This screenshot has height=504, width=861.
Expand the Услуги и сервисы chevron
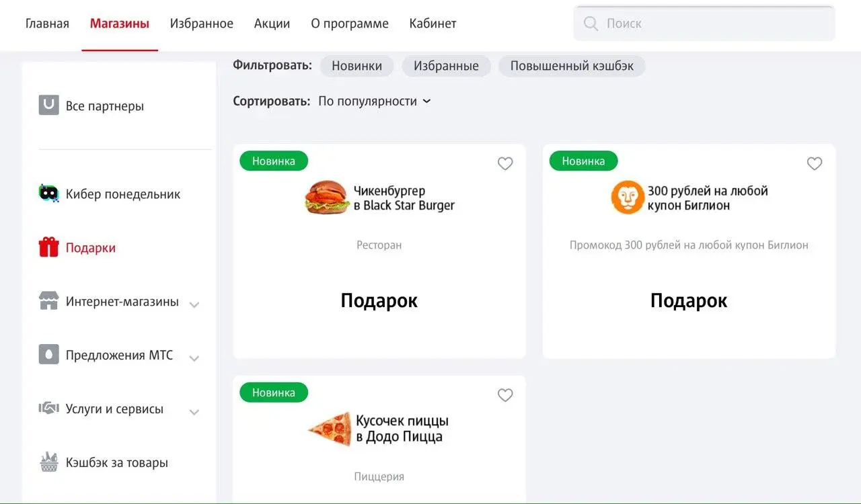pos(194,412)
